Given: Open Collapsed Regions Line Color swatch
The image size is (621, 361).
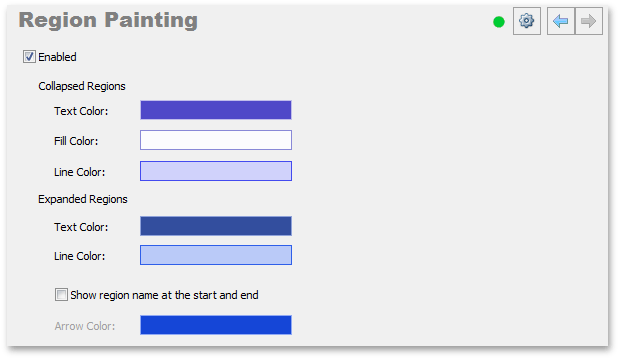Looking at the screenshot, I should coord(216,171).
